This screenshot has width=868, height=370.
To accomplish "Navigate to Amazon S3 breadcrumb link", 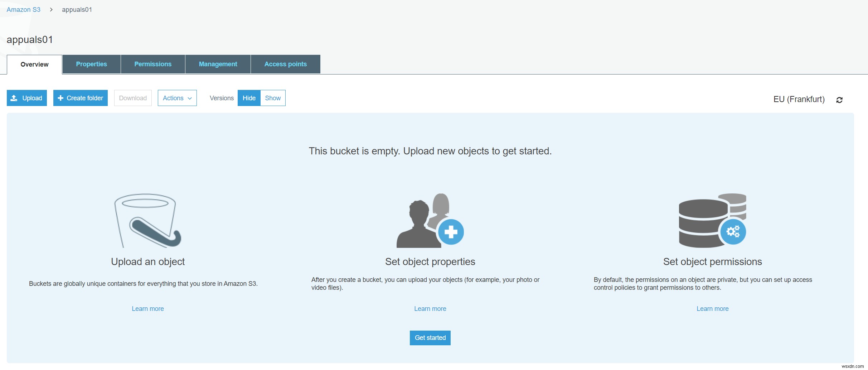I will 23,9.
